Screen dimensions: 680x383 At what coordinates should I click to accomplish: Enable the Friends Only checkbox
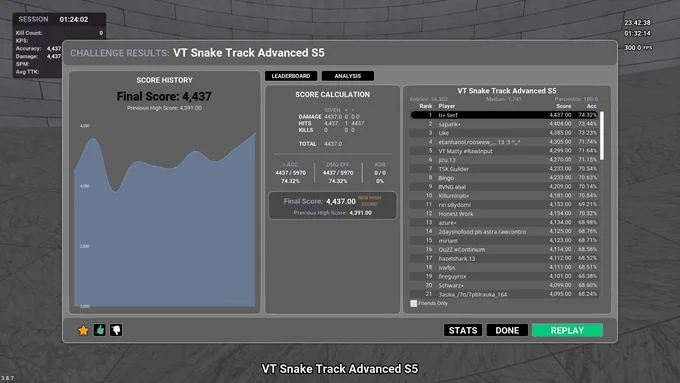(414, 304)
